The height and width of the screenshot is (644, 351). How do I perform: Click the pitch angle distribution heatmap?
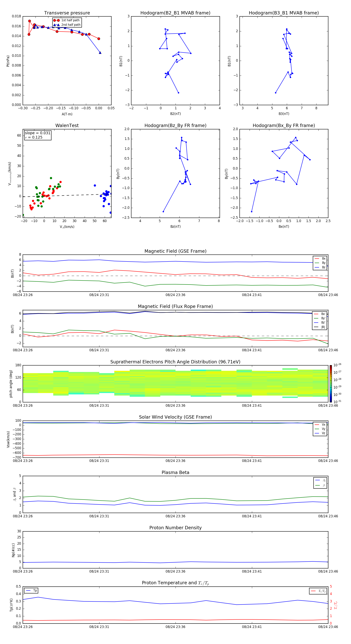[175, 384]
